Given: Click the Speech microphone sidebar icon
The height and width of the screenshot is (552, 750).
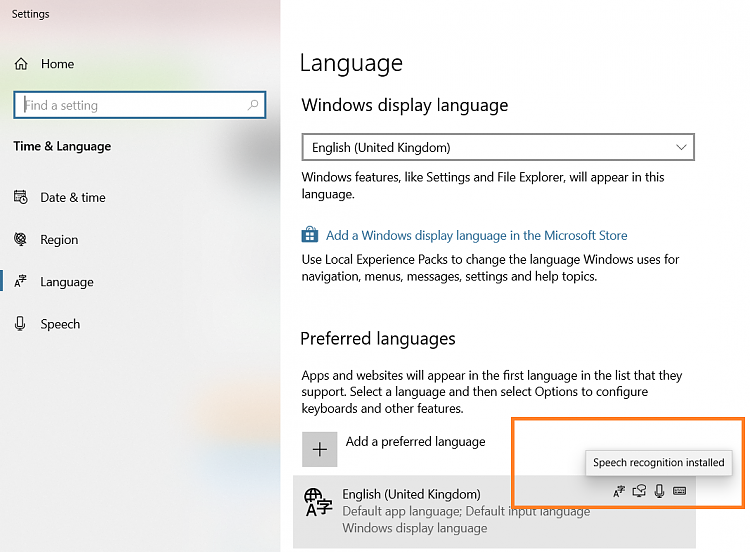Looking at the screenshot, I should point(20,324).
